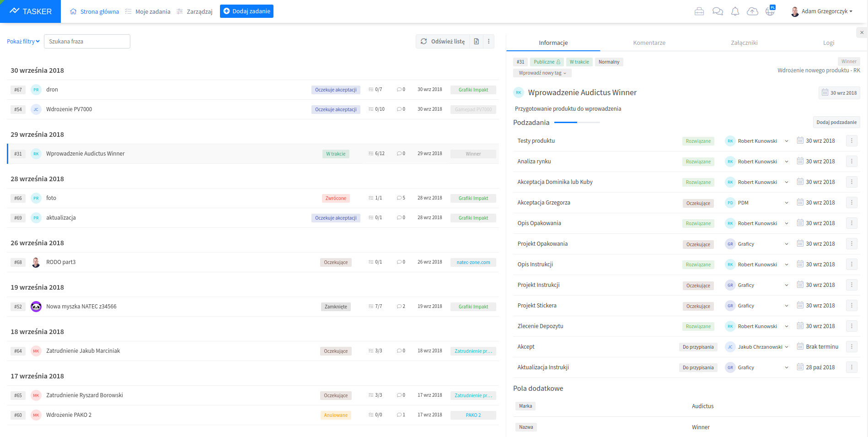Open assignee dropdown for Projekt Opakowania
868x437 pixels.
pos(787,244)
